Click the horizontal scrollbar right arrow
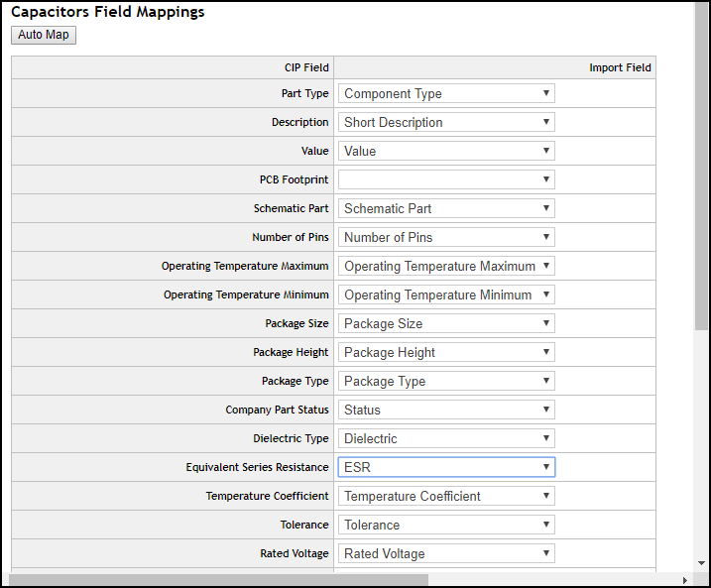This screenshot has width=711, height=588. [x=684, y=580]
